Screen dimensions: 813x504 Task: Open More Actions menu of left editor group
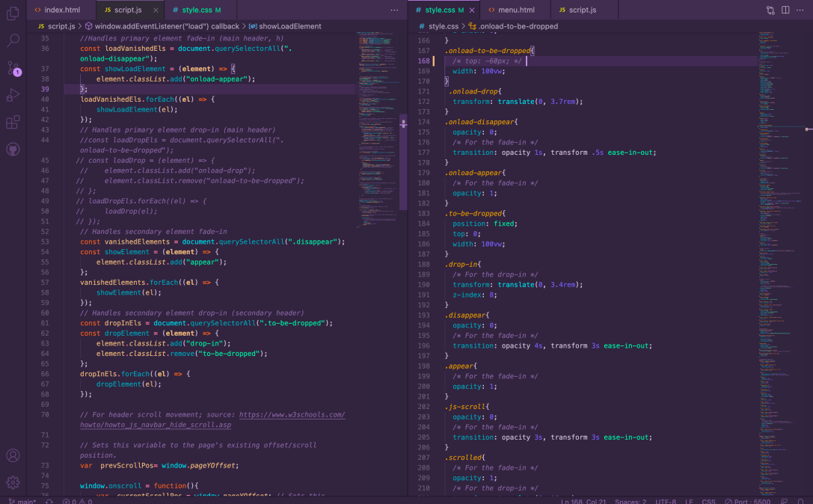click(x=394, y=10)
